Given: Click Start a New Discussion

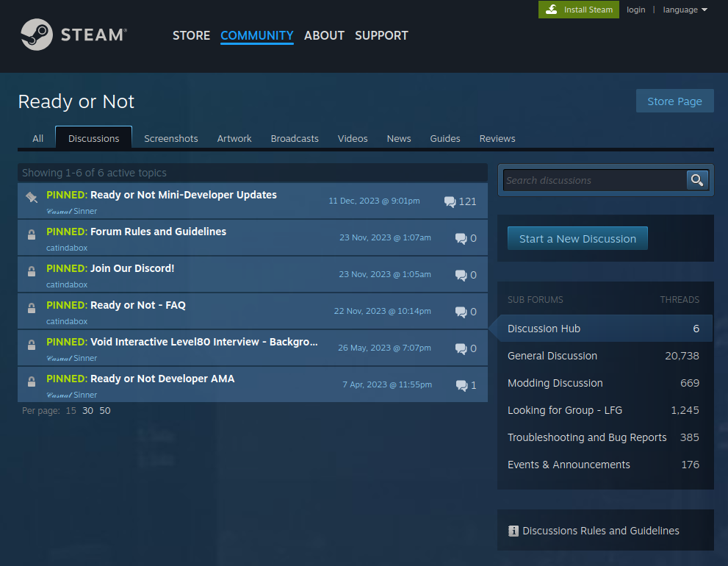Looking at the screenshot, I should [x=577, y=238].
